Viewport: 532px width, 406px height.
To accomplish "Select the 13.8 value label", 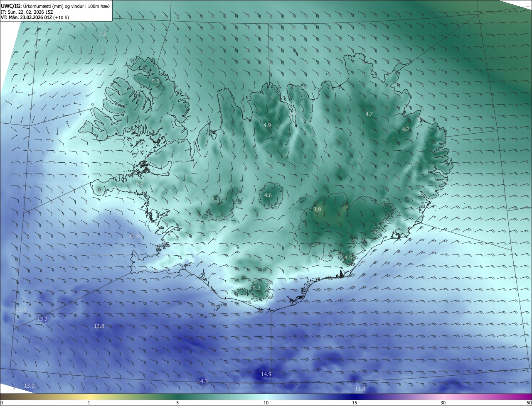I will coord(99,326).
